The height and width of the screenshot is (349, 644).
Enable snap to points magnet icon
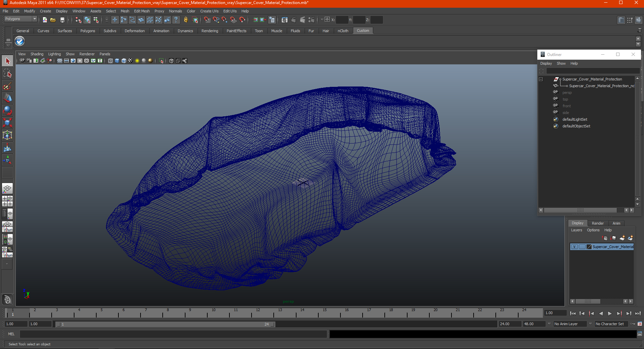[x=225, y=20]
